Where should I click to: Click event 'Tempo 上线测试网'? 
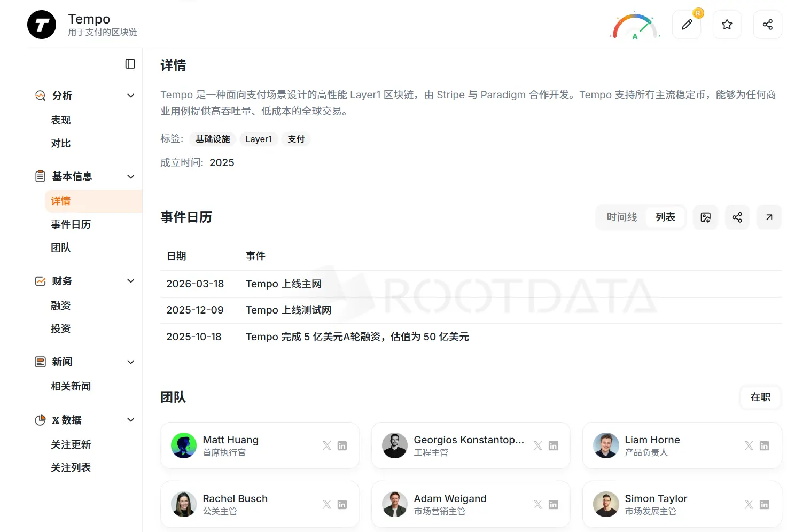[289, 310]
